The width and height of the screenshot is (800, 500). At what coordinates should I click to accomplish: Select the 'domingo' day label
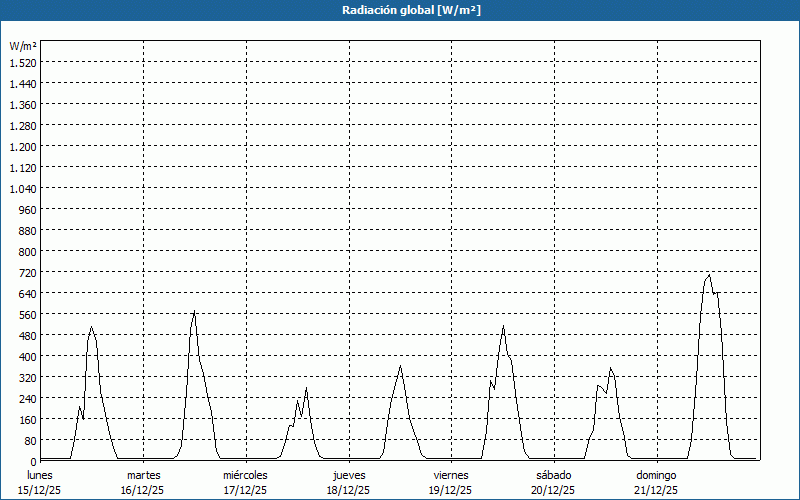[x=656, y=475]
